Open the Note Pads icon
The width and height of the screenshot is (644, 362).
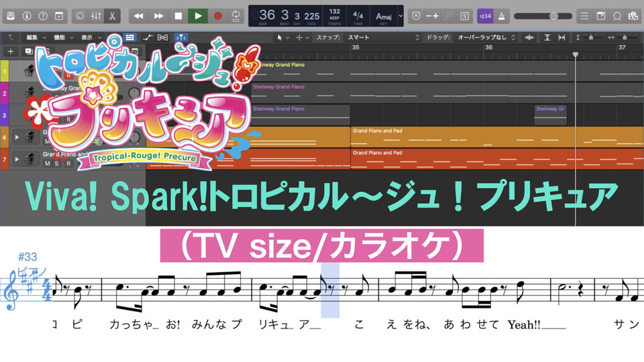pyautogui.click(x=601, y=16)
